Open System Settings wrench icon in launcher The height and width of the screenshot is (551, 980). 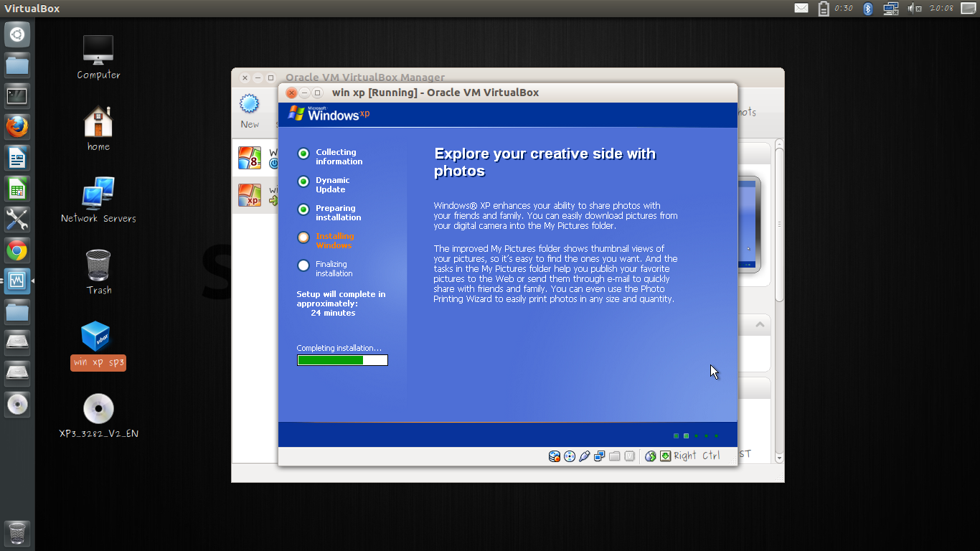click(x=17, y=220)
